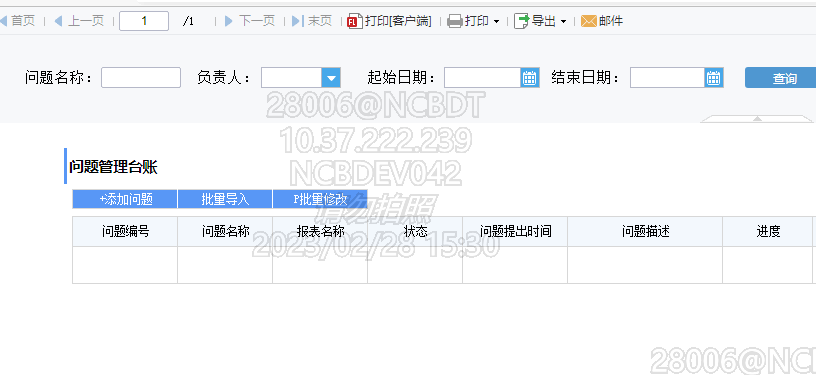Go to 下一页 next page
Screen dimensions: 816x375
pyautogui.click(x=250, y=21)
